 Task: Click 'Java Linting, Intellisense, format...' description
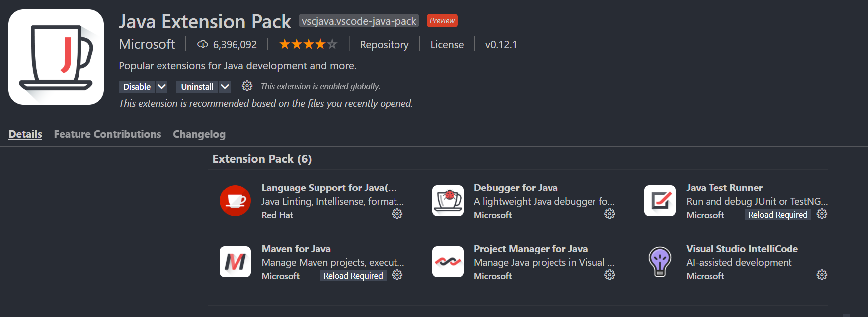(333, 201)
